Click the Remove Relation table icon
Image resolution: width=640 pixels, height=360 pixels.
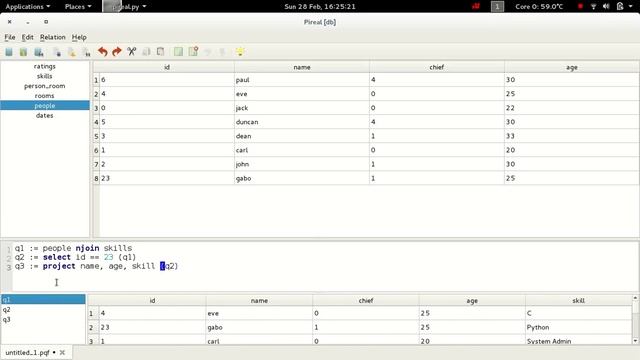(193, 51)
